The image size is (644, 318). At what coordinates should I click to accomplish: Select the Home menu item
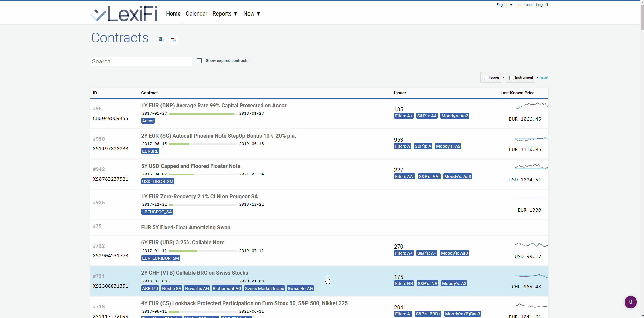point(173,14)
